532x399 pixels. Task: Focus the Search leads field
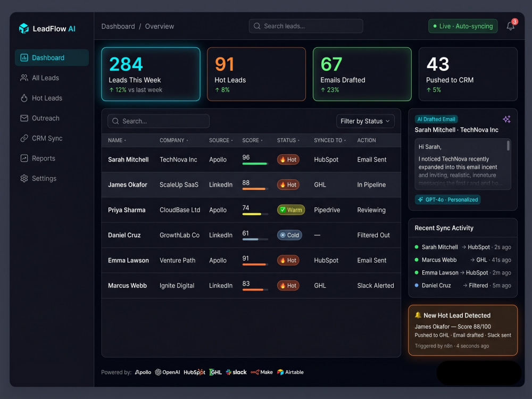[x=306, y=26]
